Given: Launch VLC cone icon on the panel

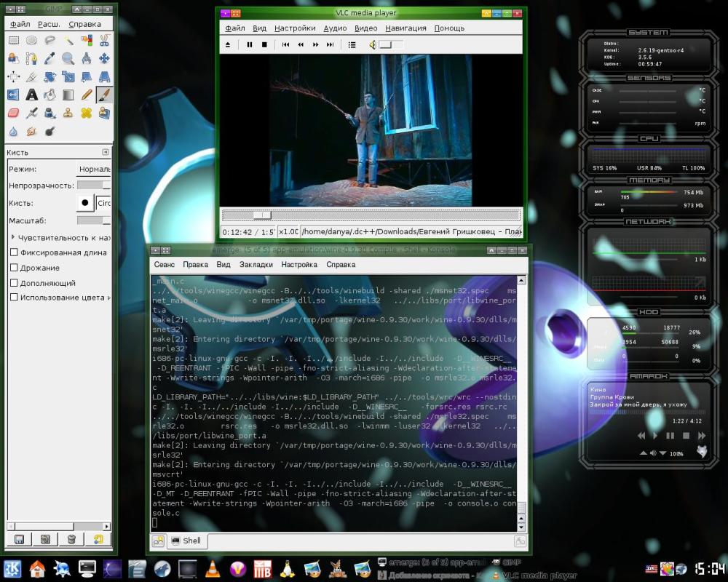Looking at the screenshot, I should [x=213, y=568].
